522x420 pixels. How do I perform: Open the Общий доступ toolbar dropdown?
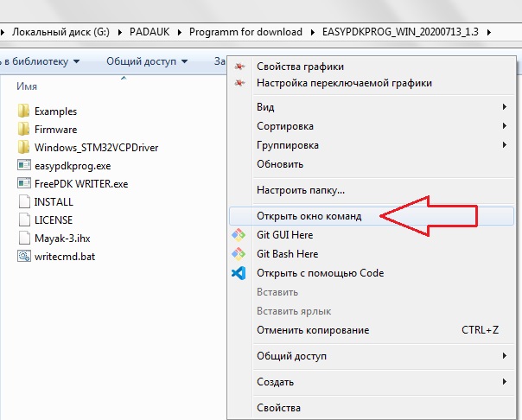tap(146, 61)
